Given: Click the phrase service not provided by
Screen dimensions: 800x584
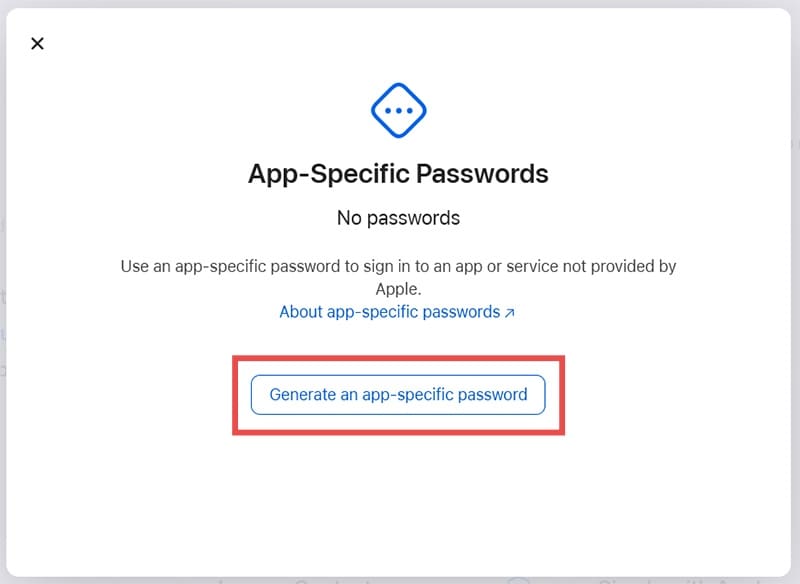Looking at the screenshot, I should pyautogui.click(x=594, y=267).
